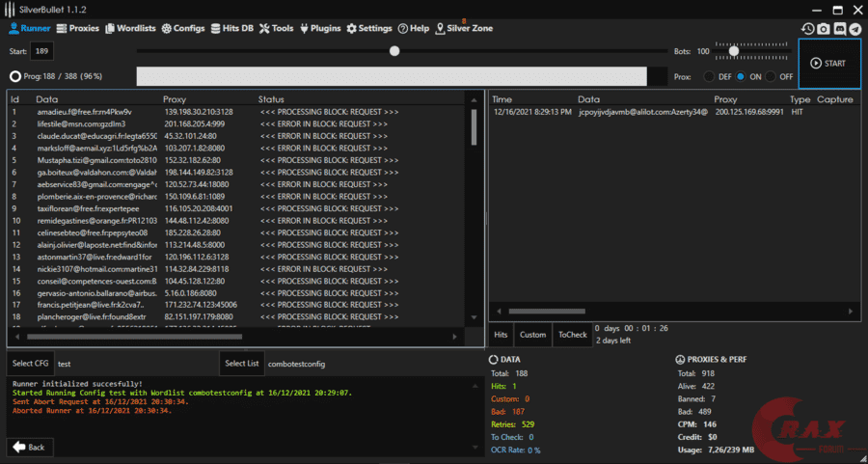The image size is (868, 464).
Task: Open the Tools menu
Action: (x=277, y=29)
